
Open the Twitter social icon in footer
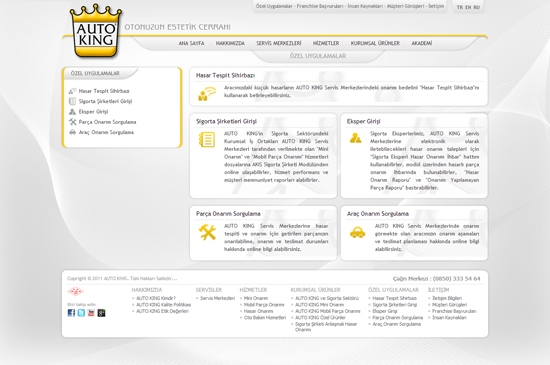(81, 313)
